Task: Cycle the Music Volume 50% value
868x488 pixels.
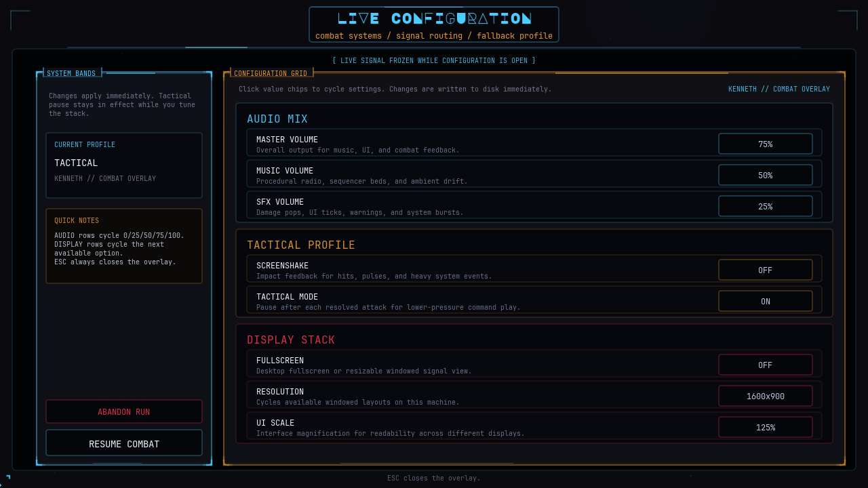Action: (765, 175)
